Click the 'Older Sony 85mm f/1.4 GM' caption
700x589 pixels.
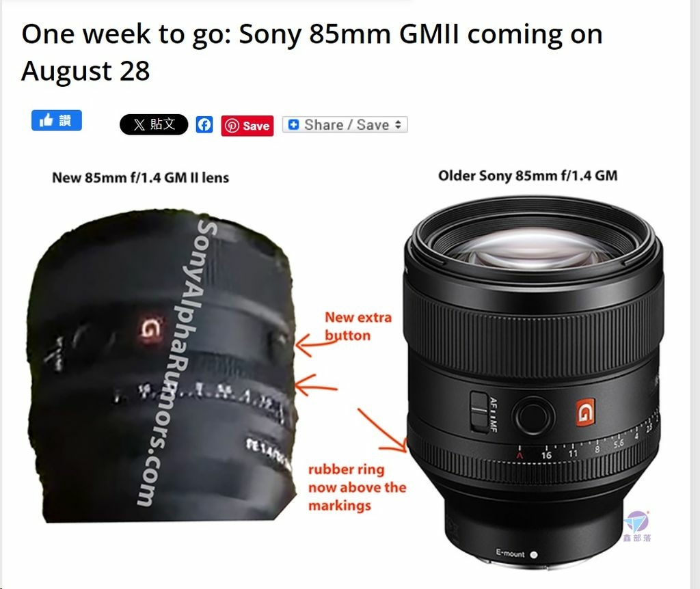528,176
